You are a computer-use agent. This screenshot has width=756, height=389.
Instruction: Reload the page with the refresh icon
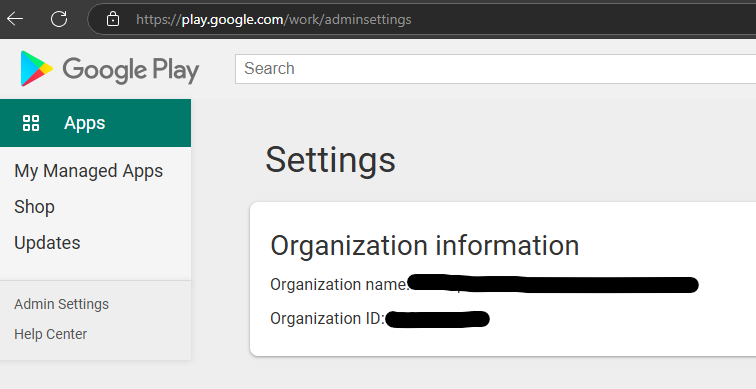click(59, 19)
